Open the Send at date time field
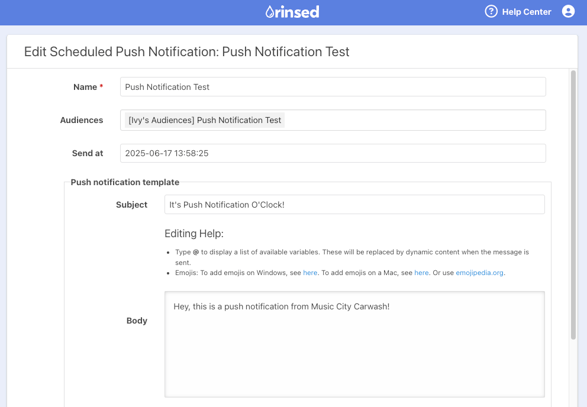587x407 pixels. point(333,153)
